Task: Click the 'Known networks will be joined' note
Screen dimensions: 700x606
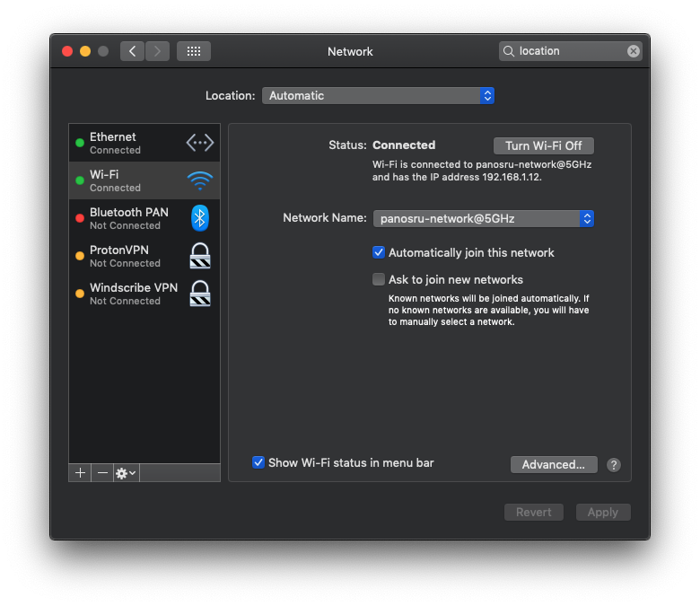Action: pos(489,310)
